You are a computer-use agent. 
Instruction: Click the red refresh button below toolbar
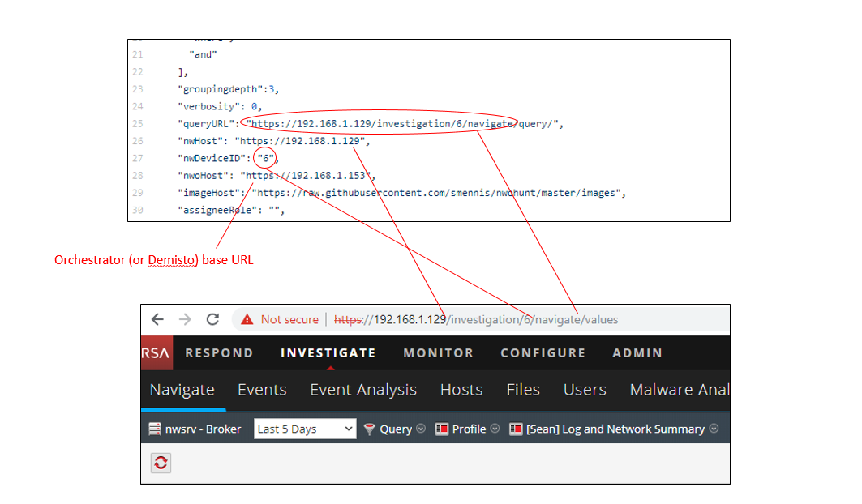(x=161, y=463)
